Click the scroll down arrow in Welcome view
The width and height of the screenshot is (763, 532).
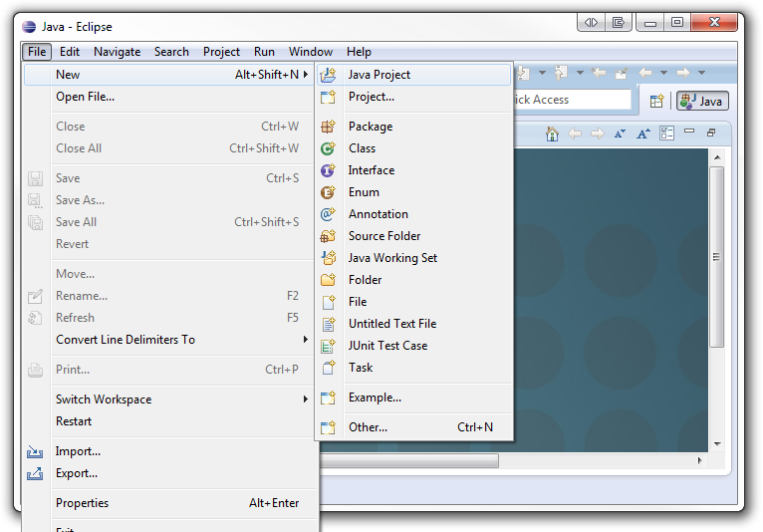(x=717, y=444)
